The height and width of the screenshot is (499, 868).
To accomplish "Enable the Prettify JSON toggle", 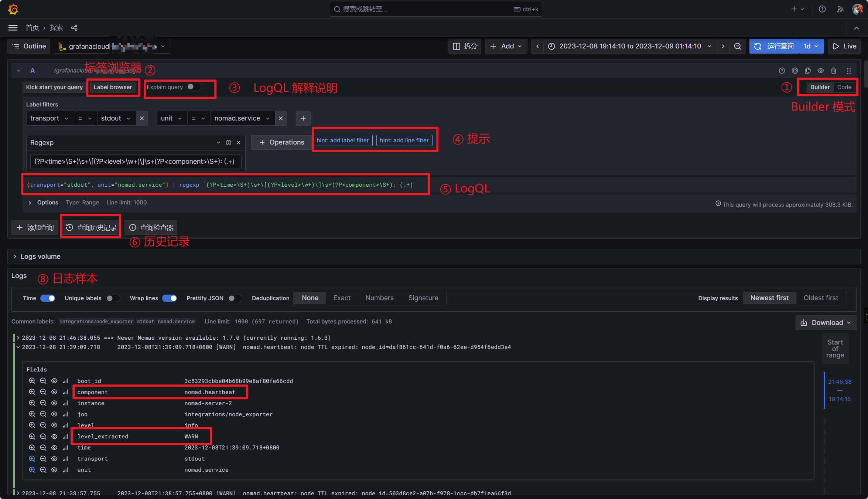I will coord(235,298).
